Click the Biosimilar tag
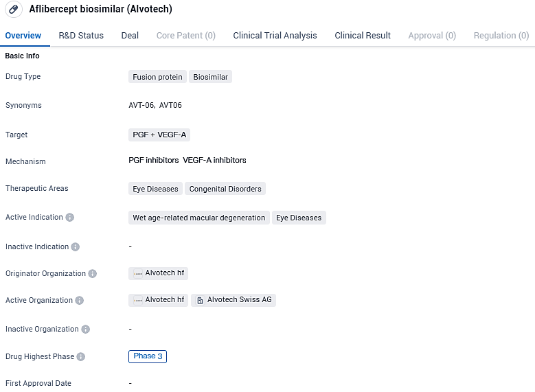 click(x=210, y=77)
